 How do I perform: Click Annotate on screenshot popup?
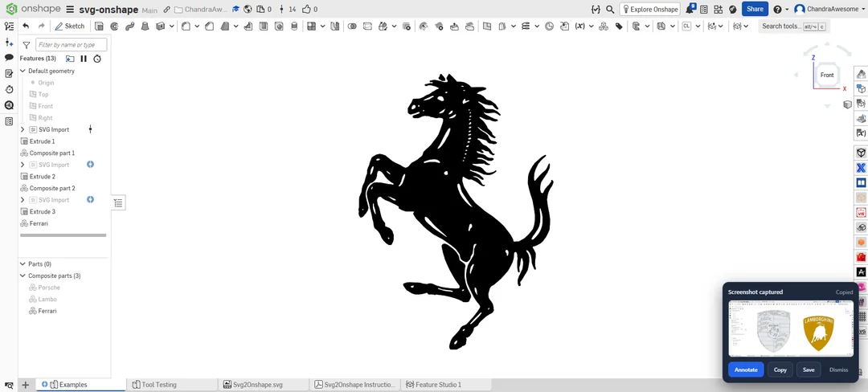(746, 370)
